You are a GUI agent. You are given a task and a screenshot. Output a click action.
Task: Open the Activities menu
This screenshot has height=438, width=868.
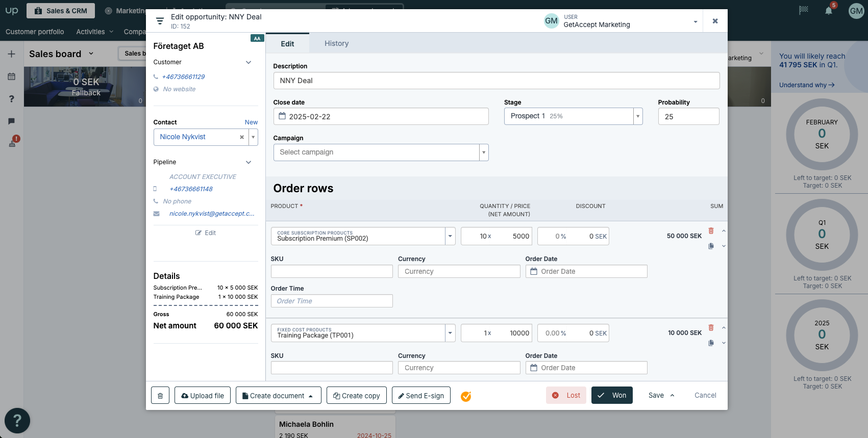pyautogui.click(x=94, y=32)
